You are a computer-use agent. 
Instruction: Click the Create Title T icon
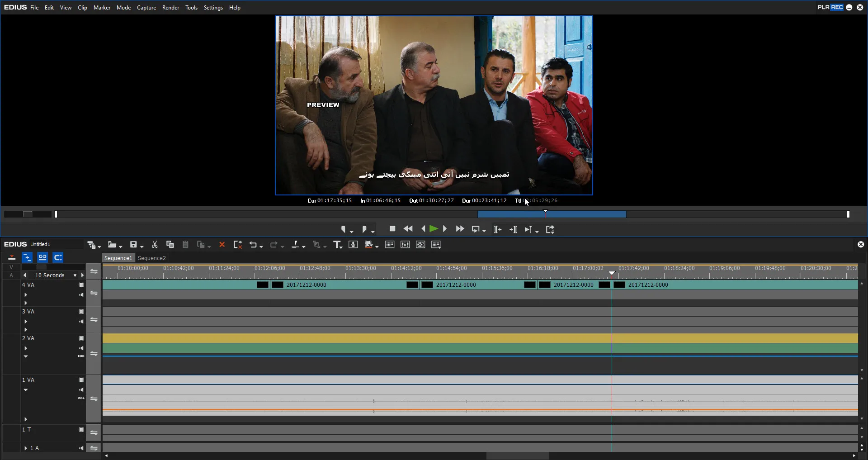(337, 245)
